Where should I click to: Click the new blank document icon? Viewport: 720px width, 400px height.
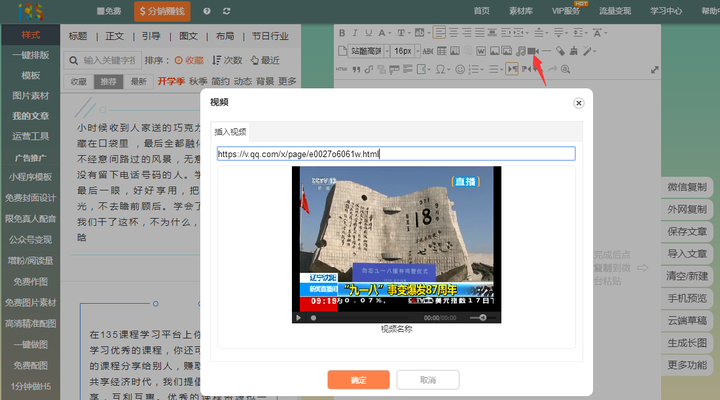(x=342, y=51)
